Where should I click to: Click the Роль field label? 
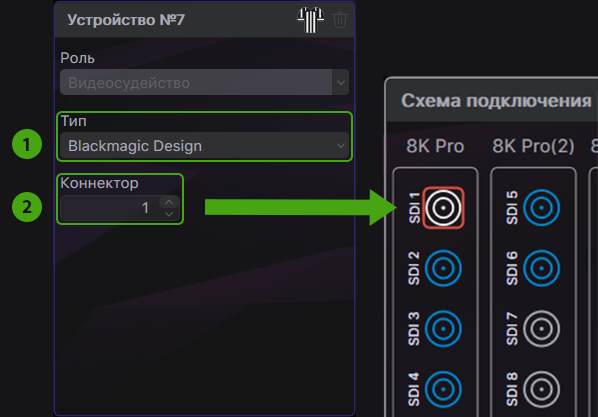(x=77, y=58)
